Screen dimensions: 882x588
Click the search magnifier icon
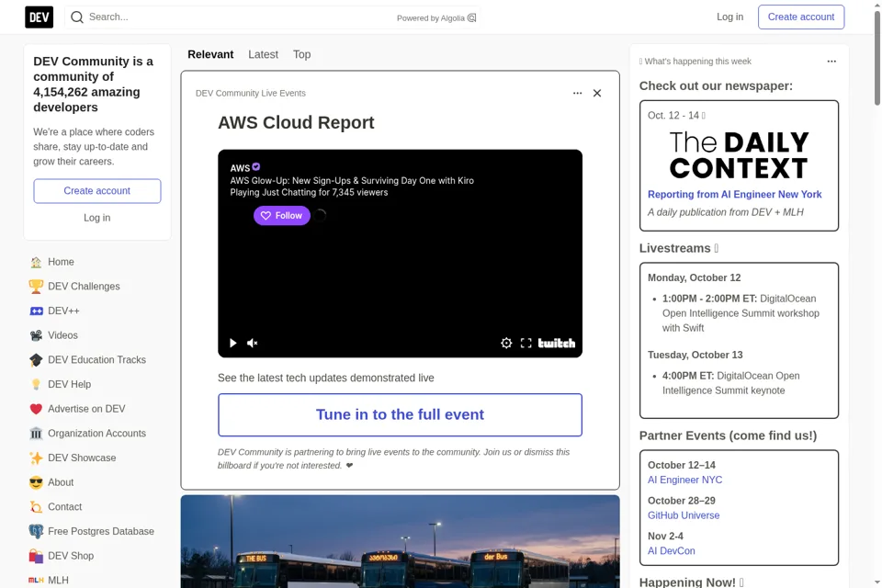[77, 17]
